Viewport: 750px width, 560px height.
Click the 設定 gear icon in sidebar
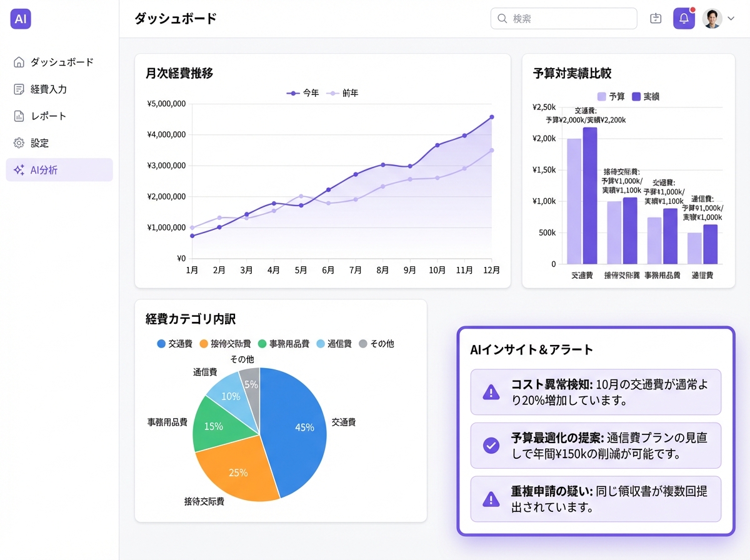(x=19, y=142)
